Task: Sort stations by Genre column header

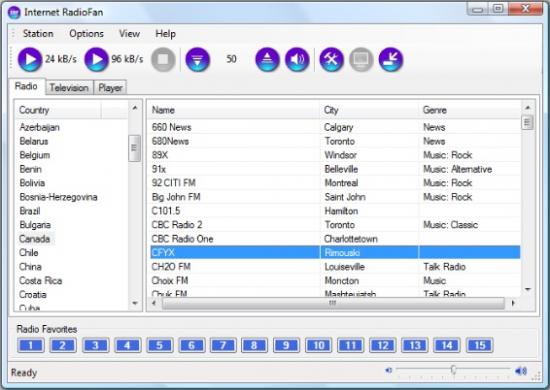Action: [x=469, y=110]
